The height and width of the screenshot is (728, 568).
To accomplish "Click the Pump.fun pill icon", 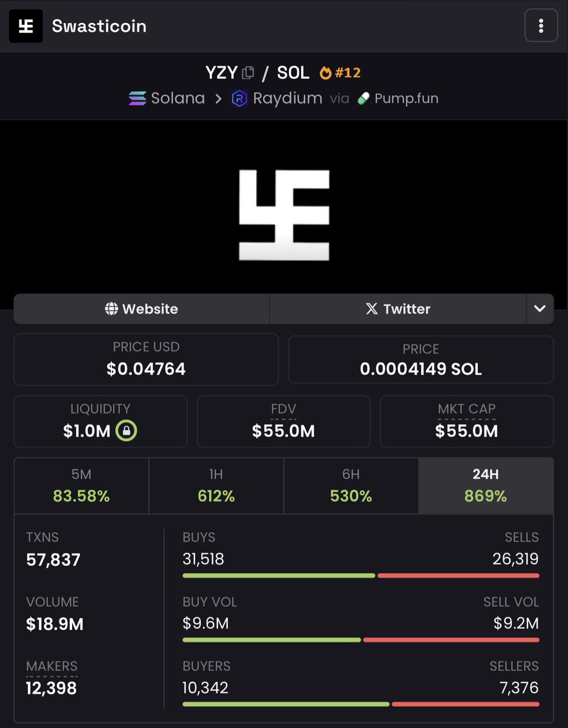I will (364, 98).
